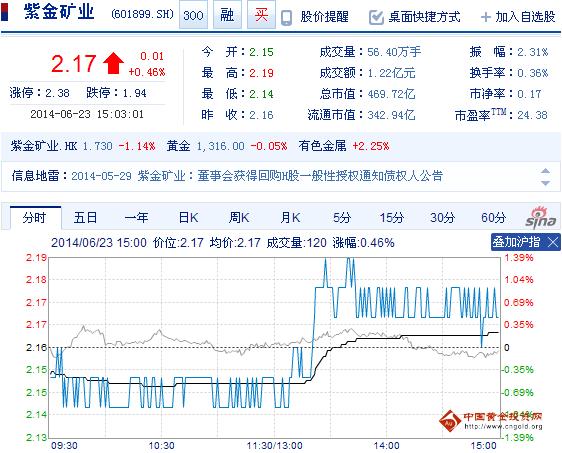Viewport: 562px width, 453px height.
Task: Switch to the 15分 chart tab
Action: pyautogui.click(x=392, y=218)
